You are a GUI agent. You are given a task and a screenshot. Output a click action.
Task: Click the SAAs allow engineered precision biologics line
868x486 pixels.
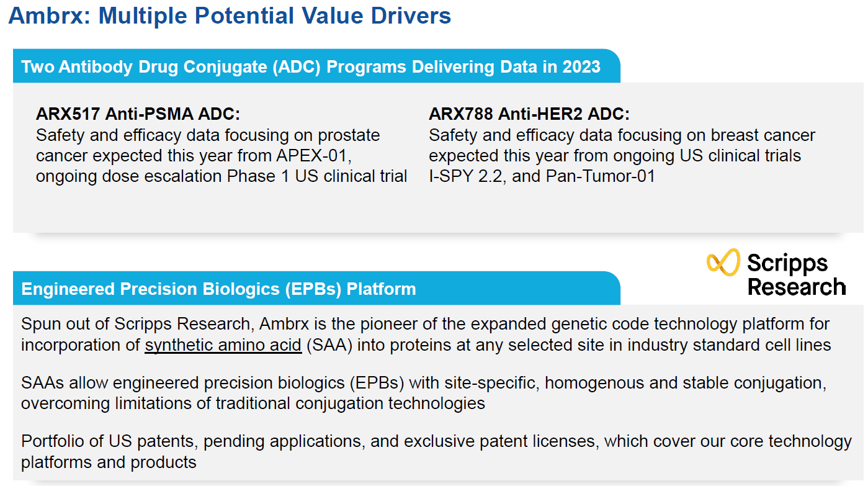pyautogui.click(x=423, y=383)
